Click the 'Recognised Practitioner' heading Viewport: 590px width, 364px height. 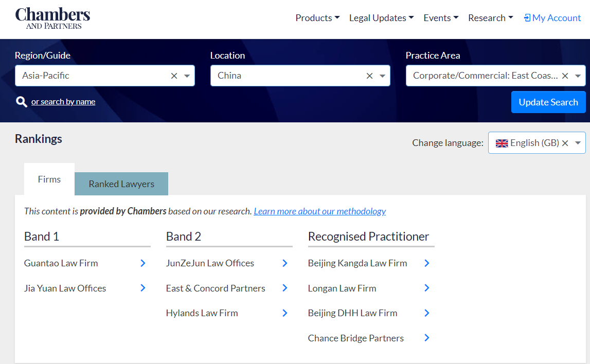[x=368, y=236]
